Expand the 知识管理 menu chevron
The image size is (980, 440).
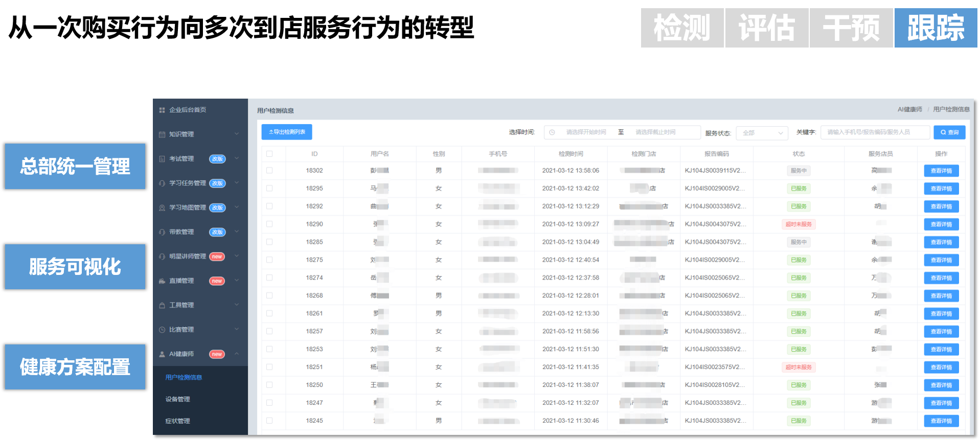click(x=237, y=134)
